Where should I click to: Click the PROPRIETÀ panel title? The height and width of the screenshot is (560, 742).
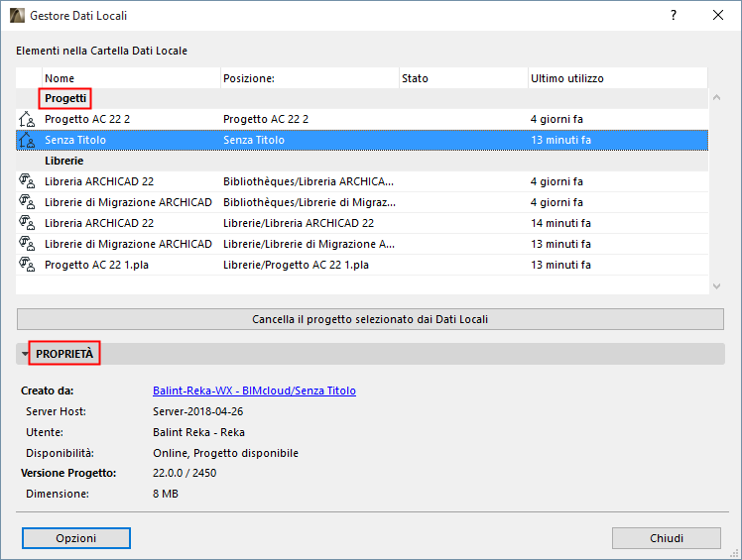pyautogui.click(x=64, y=354)
